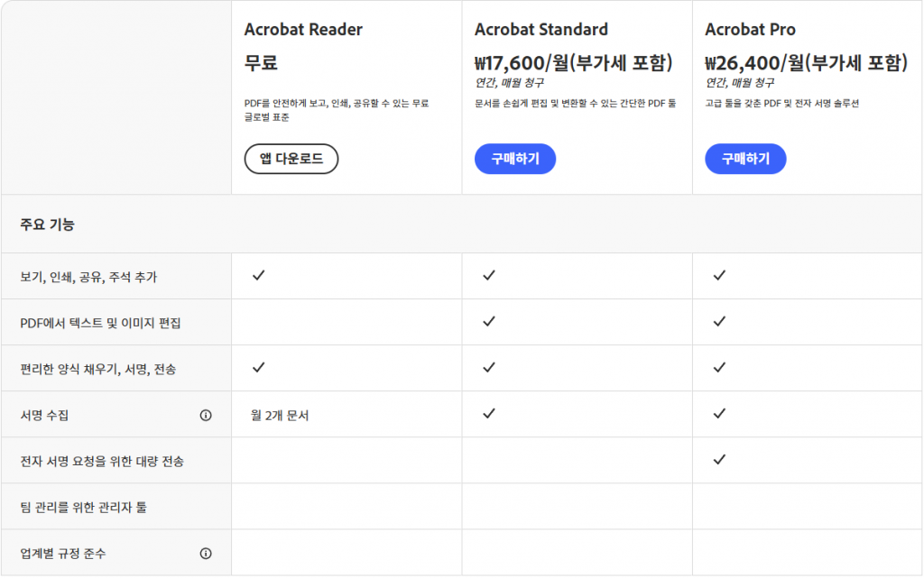This screenshot has height=578, width=924.
Task: Click the info icon beside 업계별 규정 준수
Action: coord(206,553)
